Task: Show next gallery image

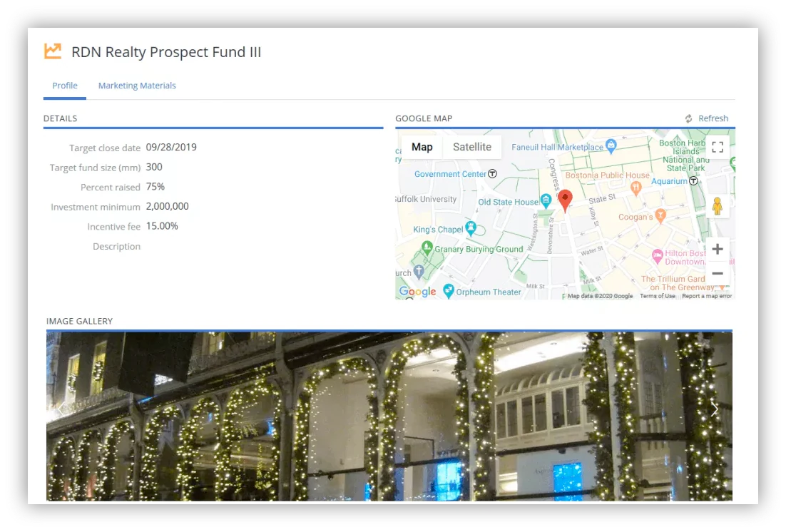Action: (x=714, y=409)
